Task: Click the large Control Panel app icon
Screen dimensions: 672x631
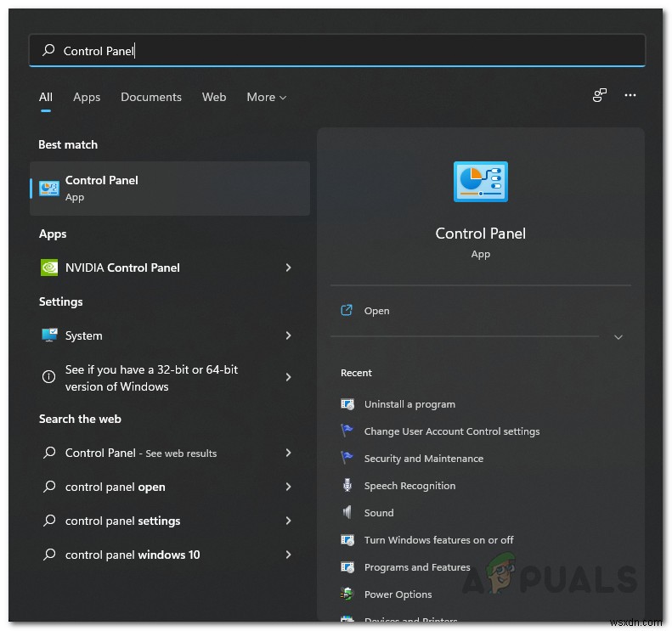Action: (x=480, y=182)
